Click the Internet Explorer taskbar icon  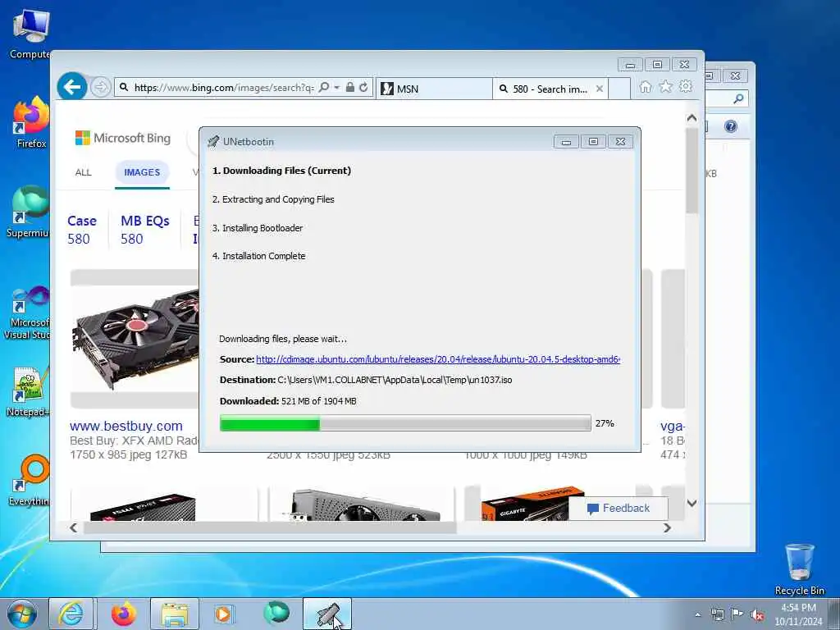pos(71,614)
